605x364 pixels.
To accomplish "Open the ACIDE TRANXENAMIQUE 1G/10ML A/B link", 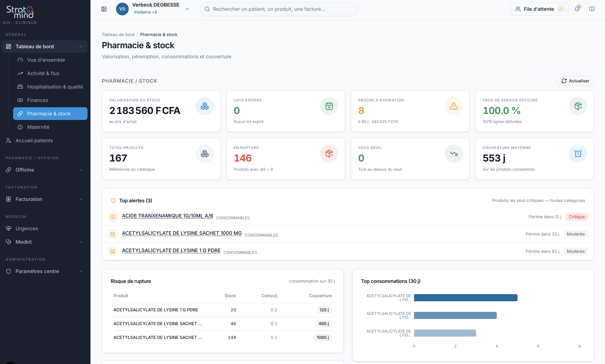I will click(167, 216).
